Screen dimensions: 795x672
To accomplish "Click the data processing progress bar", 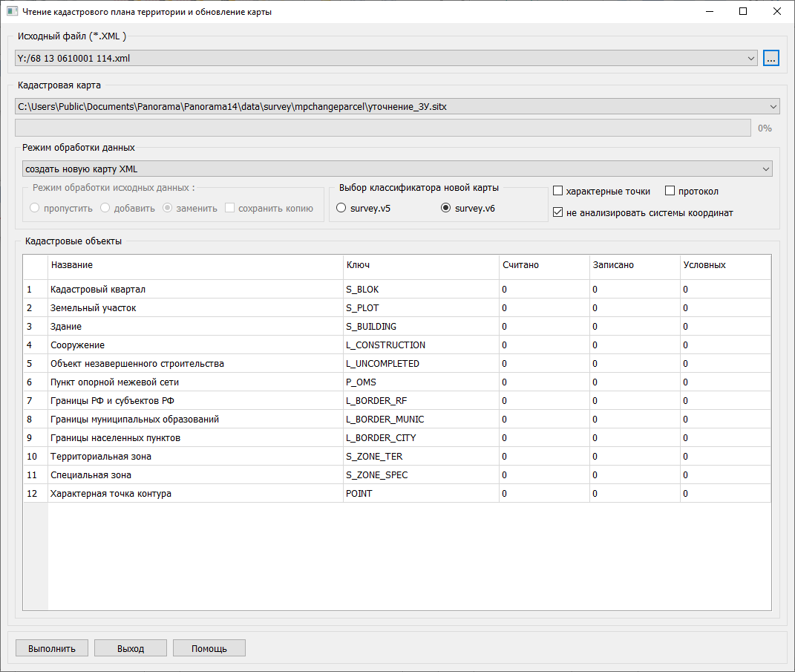I will [382, 128].
